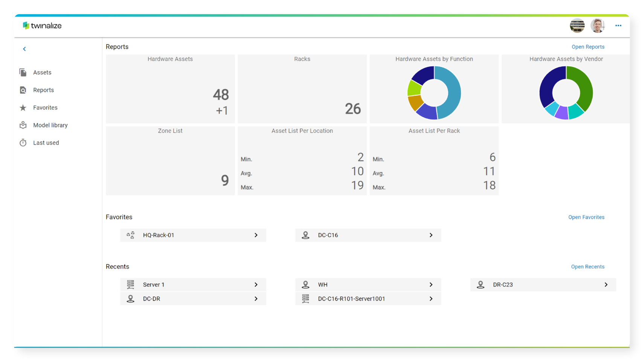Screen dimensions: 644x362
Task: Click the Favorites star icon
Action: [23, 108]
